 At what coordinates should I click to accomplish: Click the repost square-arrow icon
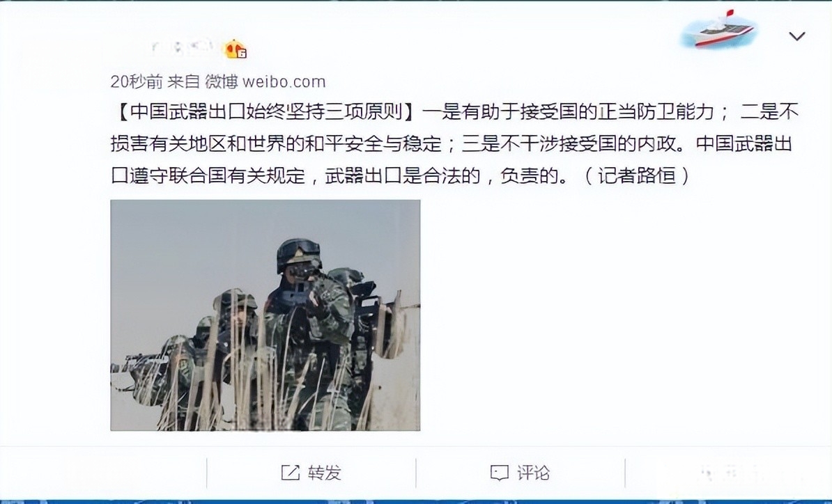pyautogui.click(x=291, y=472)
